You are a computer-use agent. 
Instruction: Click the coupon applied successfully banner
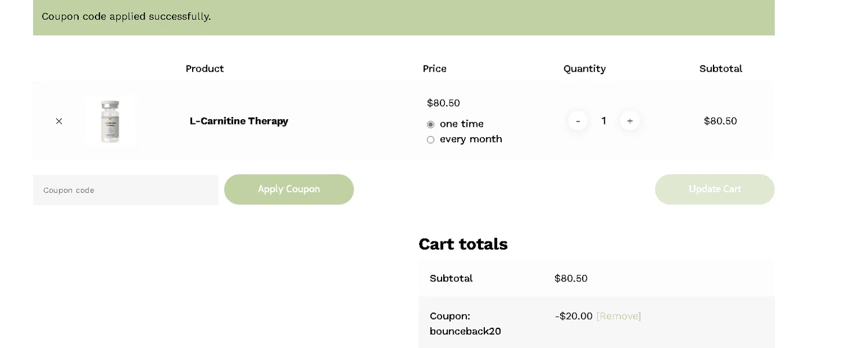(403, 17)
